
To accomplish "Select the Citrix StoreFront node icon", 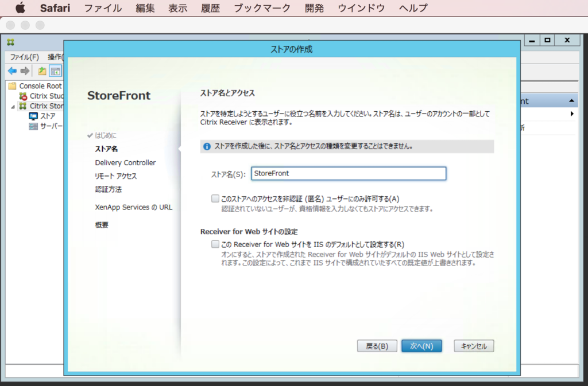I will [x=23, y=106].
